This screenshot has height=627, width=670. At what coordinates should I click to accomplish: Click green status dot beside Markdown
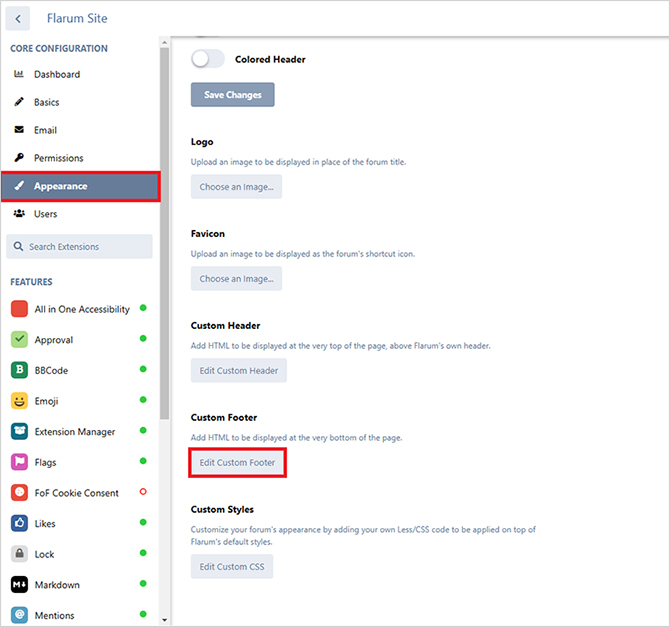click(143, 583)
